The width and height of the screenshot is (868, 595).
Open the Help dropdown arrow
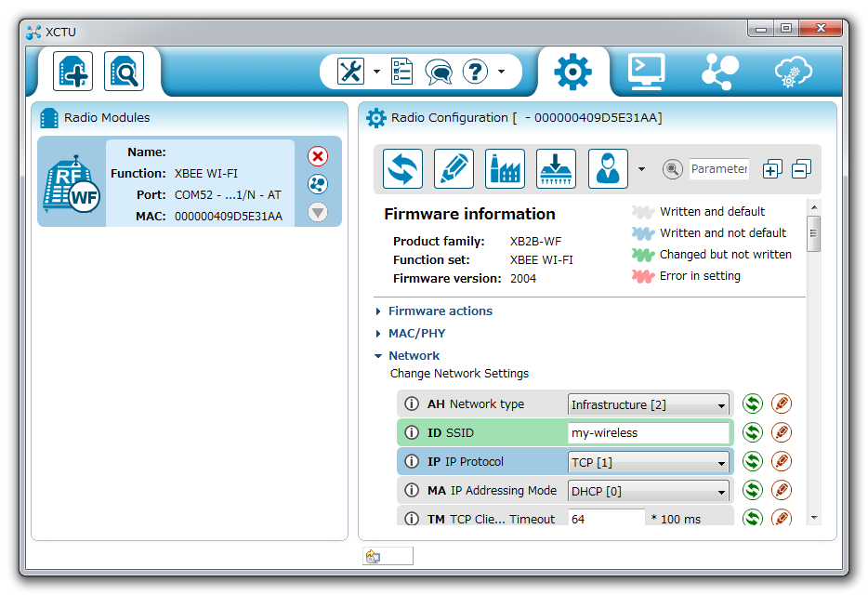[x=502, y=72]
